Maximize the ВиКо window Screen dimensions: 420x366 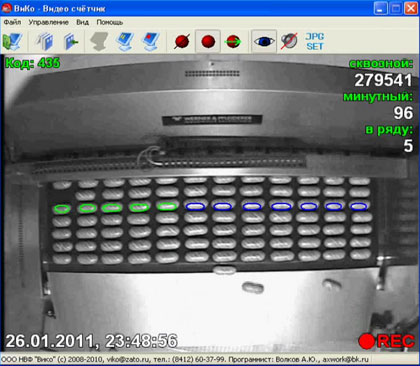pos(396,8)
